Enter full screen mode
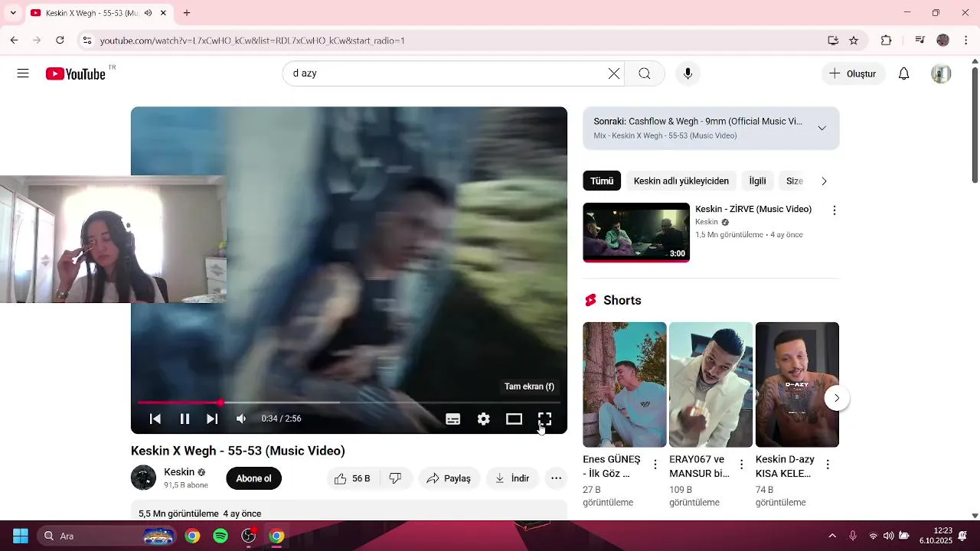980x551 pixels. [x=544, y=419]
